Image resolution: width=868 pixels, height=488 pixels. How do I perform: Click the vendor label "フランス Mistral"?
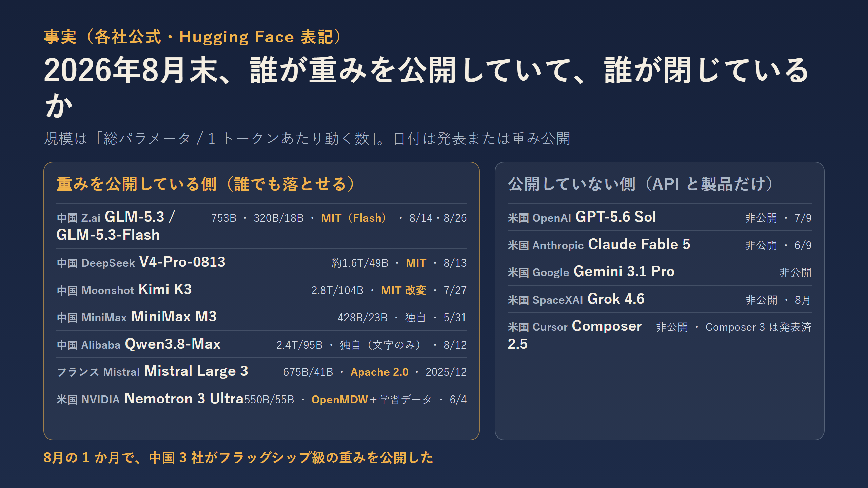click(98, 372)
